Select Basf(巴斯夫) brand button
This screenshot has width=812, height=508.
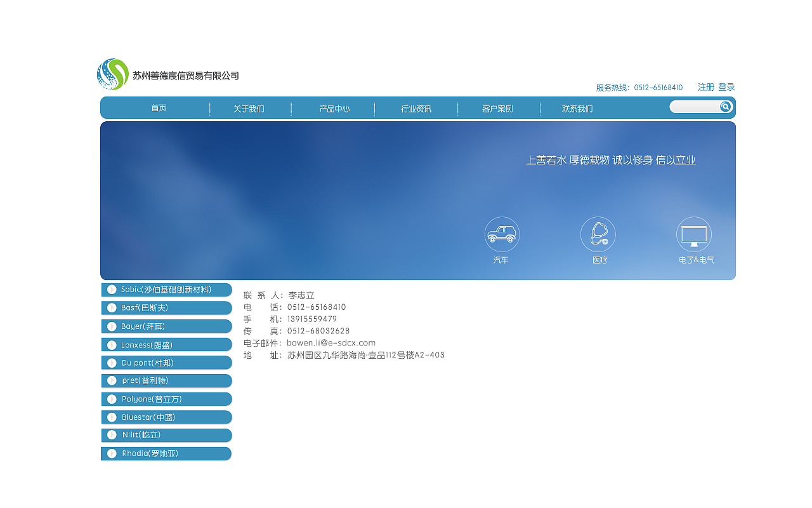click(x=167, y=308)
